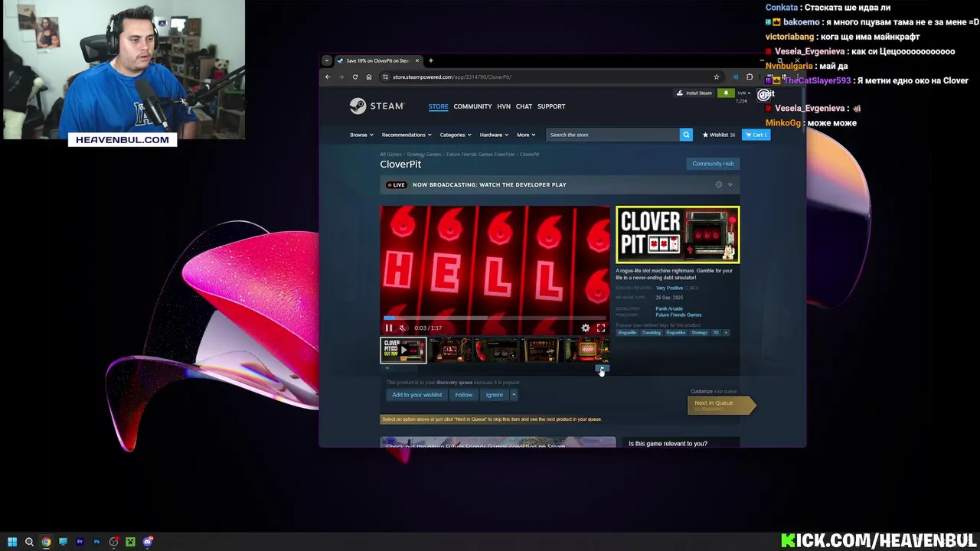Screen dimensions: 980x551
Task: Click the Search the store field
Action: pos(612,135)
